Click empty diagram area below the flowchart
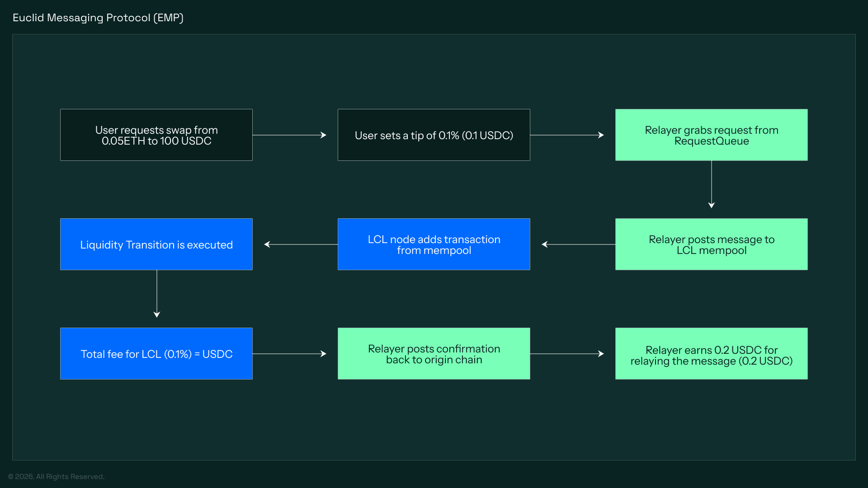This screenshot has width=868, height=488. (434, 420)
